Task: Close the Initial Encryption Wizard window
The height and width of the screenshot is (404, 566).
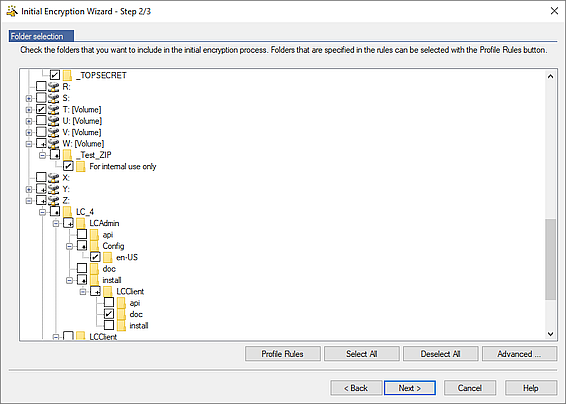Action: pyautogui.click(x=554, y=11)
